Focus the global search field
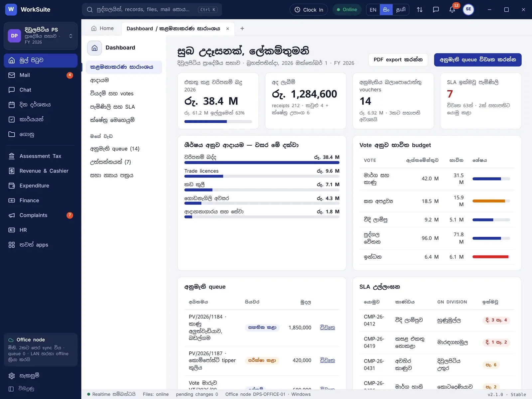The height and width of the screenshot is (399, 532). point(152,10)
